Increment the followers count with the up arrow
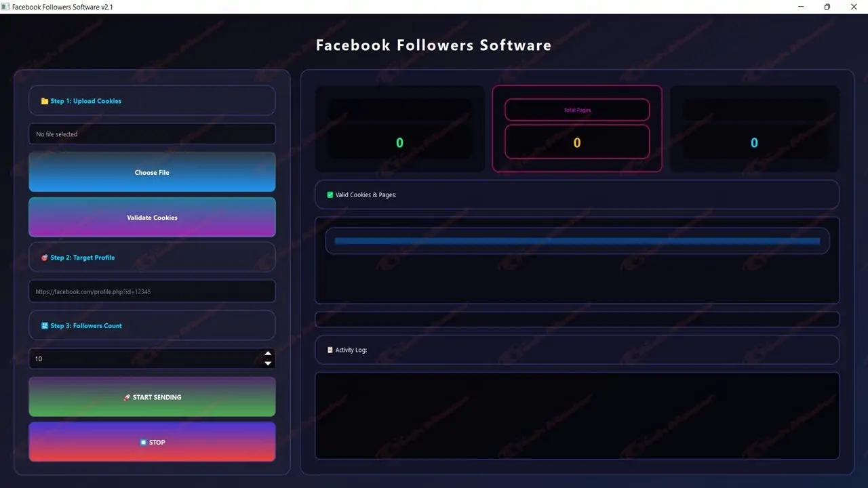The image size is (868, 488). click(268, 353)
